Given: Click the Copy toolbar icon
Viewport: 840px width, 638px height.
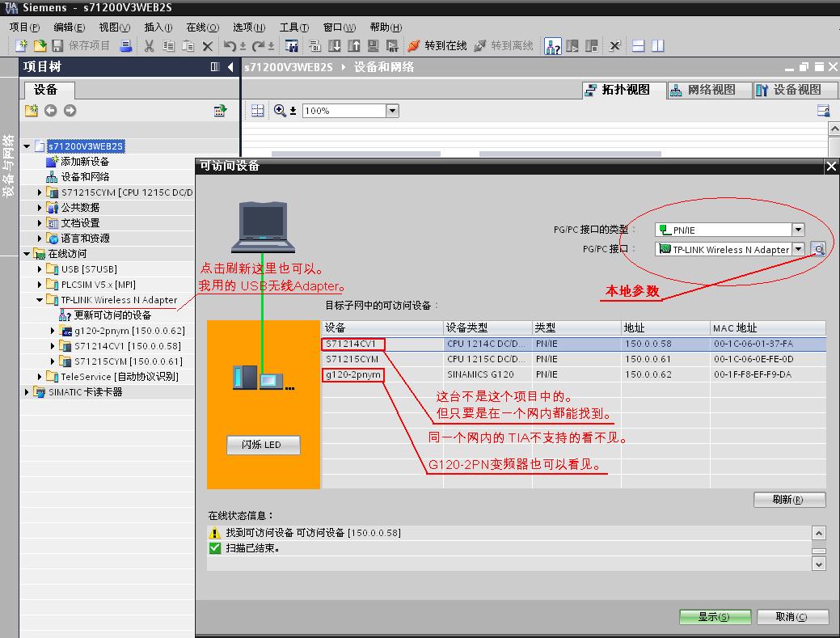Looking at the screenshot, I should 168,46.
